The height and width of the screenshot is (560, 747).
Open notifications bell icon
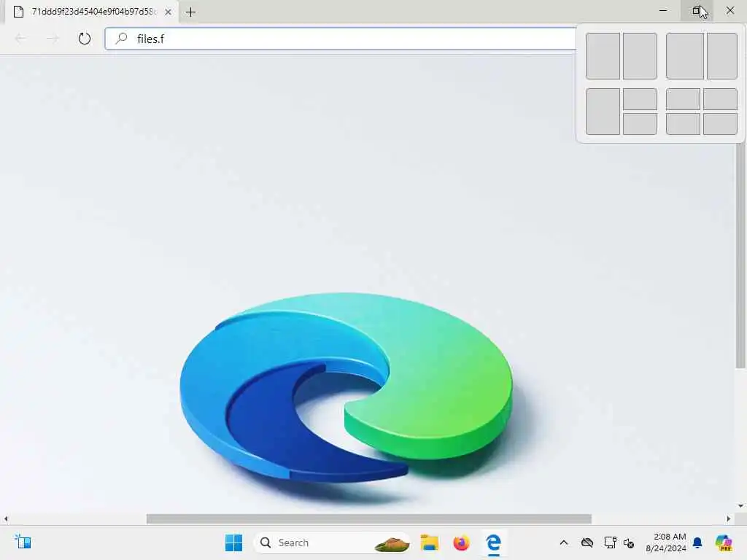(x=698, y=542)
